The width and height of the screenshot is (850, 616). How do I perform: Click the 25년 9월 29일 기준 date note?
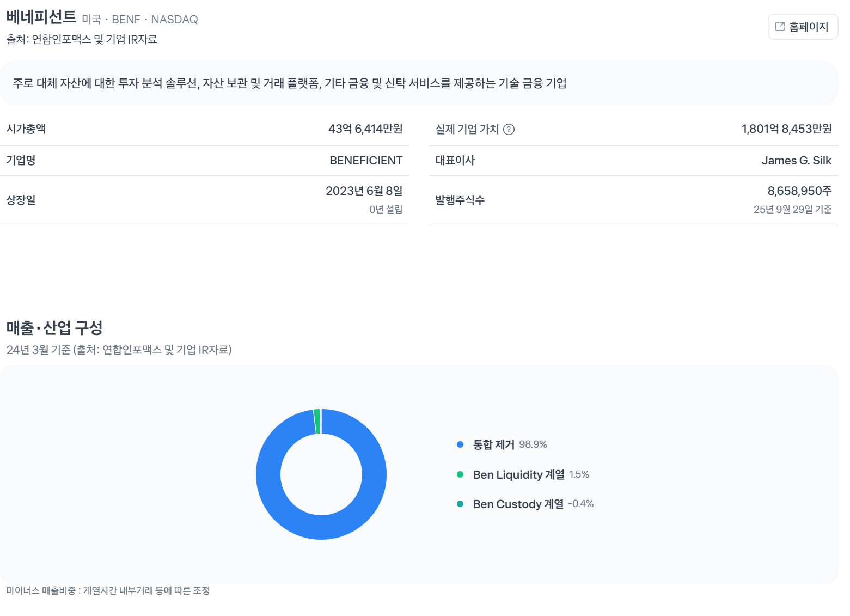tap(793, 209)
